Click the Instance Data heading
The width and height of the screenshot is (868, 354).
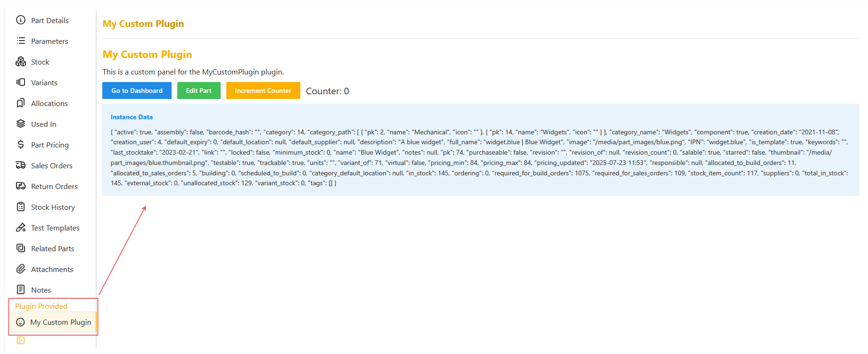pyautogui.click(x=132, y=117)
